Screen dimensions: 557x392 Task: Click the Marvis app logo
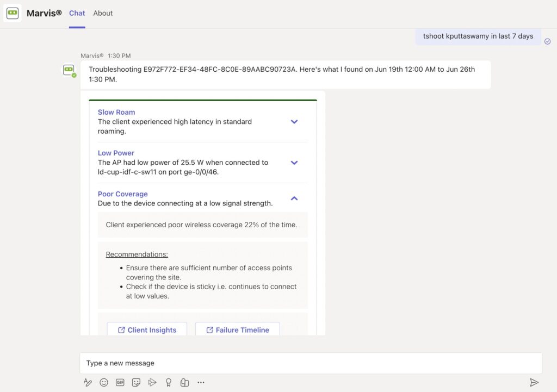13,13
